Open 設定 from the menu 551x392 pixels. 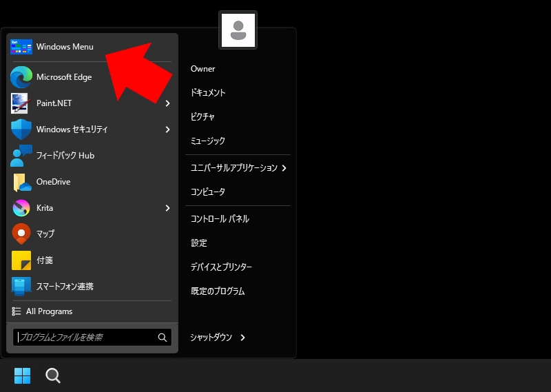tap(199, 243)
